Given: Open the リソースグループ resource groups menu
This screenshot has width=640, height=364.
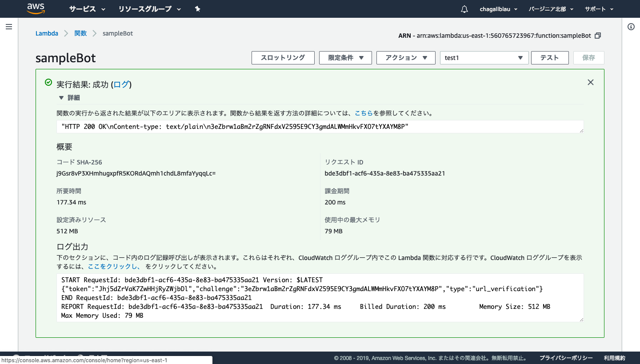Looking at the screenshot, I should 150,9.
